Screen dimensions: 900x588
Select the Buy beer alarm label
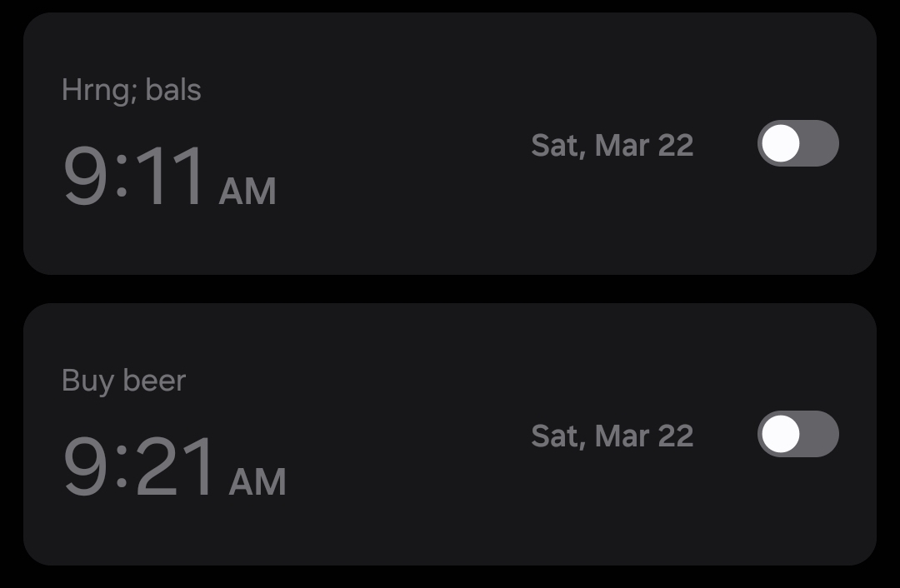123,381
